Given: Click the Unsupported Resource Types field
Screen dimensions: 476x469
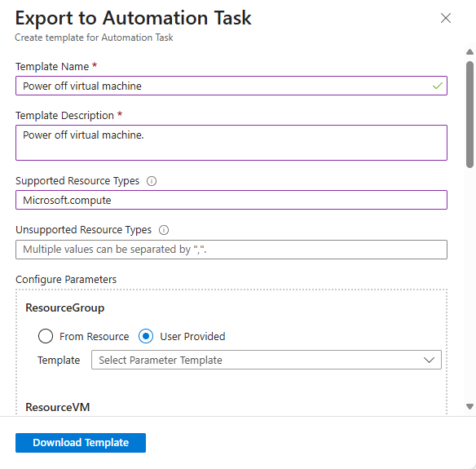Looking at the screenshot, I should click(231, 250).
